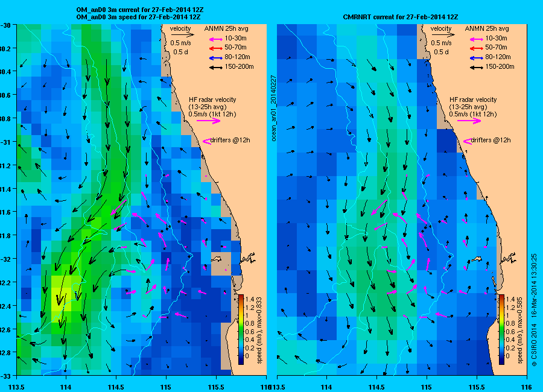Click the '1.4' tick on CMRNRT colorbar
The image size is (543, 392).
pyautogui.click(x=510, y=300)
